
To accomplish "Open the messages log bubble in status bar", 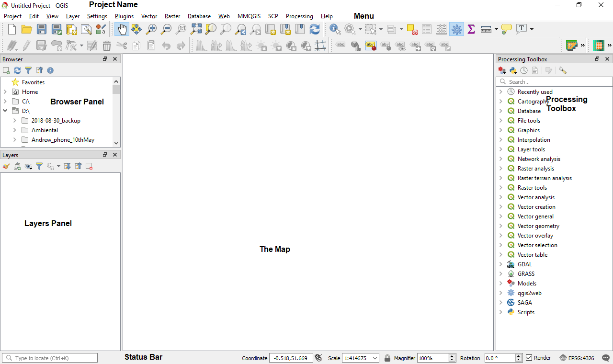I will point(606,358).
